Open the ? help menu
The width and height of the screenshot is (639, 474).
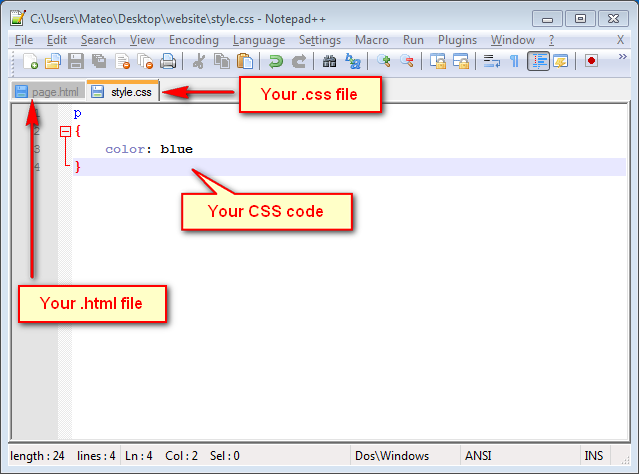pos(551,40)
